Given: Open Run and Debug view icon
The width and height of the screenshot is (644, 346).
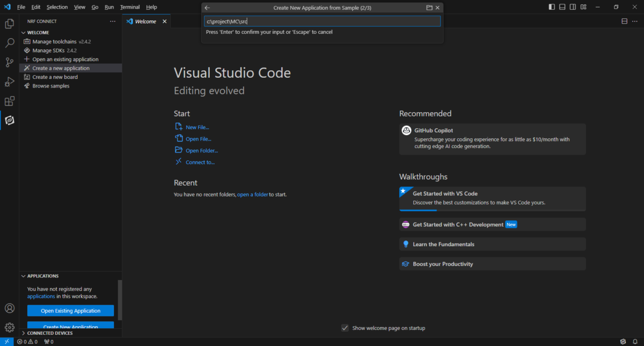Looking at the screenshot, I should pyautogui.click(x=9, y=82).
